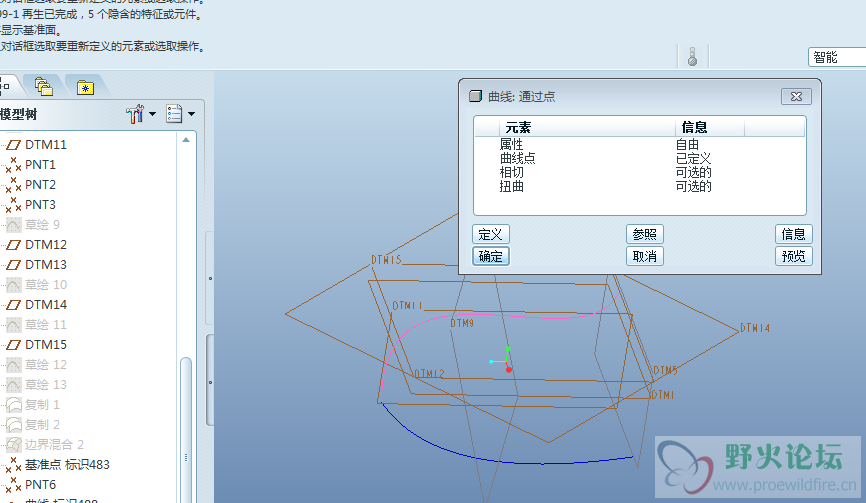This screenshot has height=503, width=866.
Task: Open the 智能 selection filter dropdown
Action: 836,58
